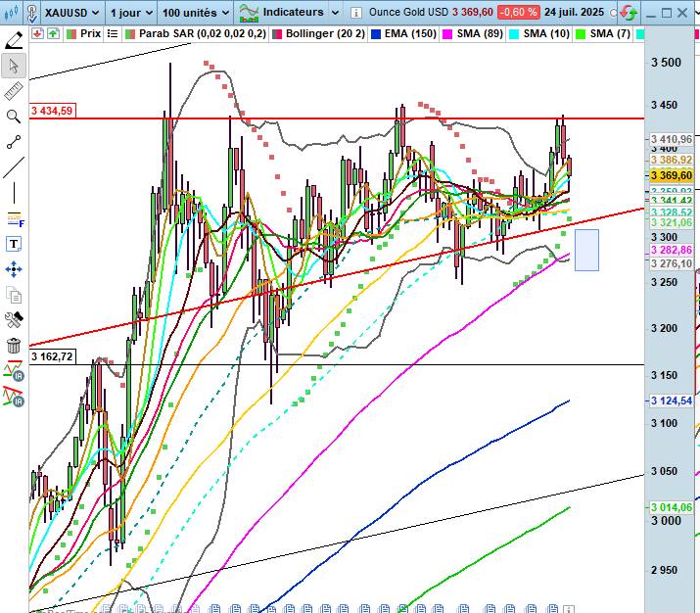The image size is (700, 613).
Task: Select the 3 162,72 support line label
Action: tap(52, 356)
